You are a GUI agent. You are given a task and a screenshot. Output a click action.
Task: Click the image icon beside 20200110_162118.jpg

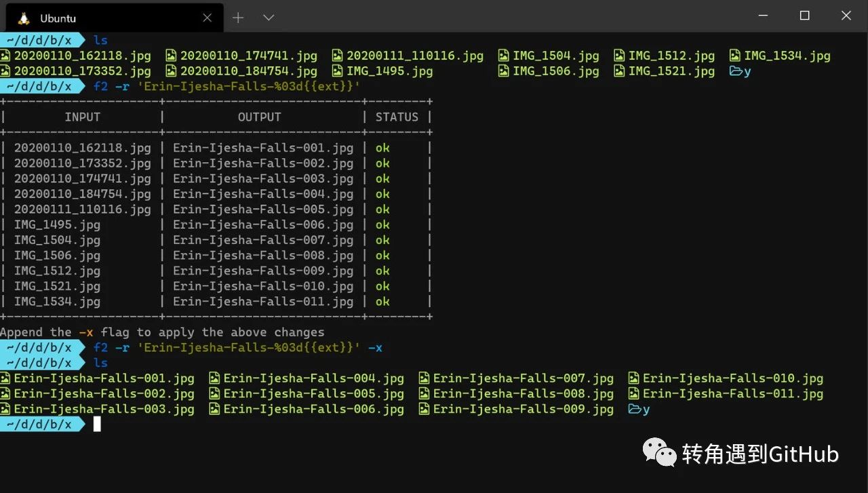coord(5,56)
